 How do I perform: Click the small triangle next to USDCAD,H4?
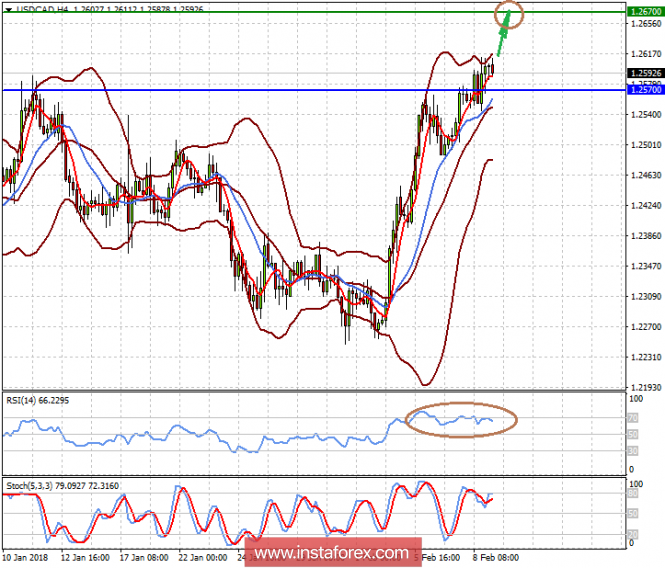click(9, 7)
